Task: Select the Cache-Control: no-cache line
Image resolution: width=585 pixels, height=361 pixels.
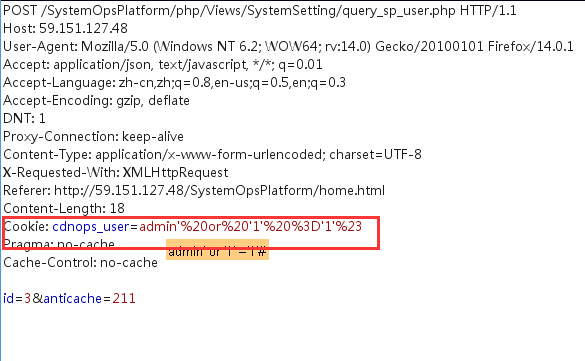Action: (80, 263)
